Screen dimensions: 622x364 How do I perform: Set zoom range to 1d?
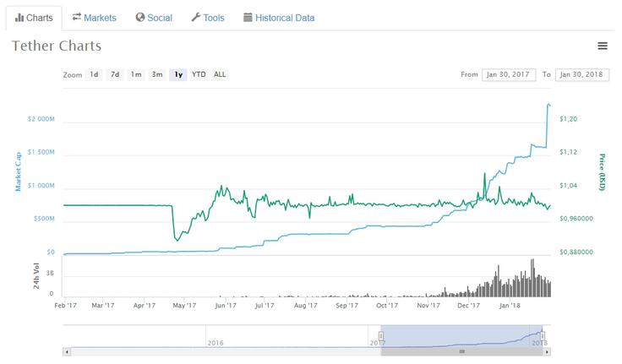94,74
